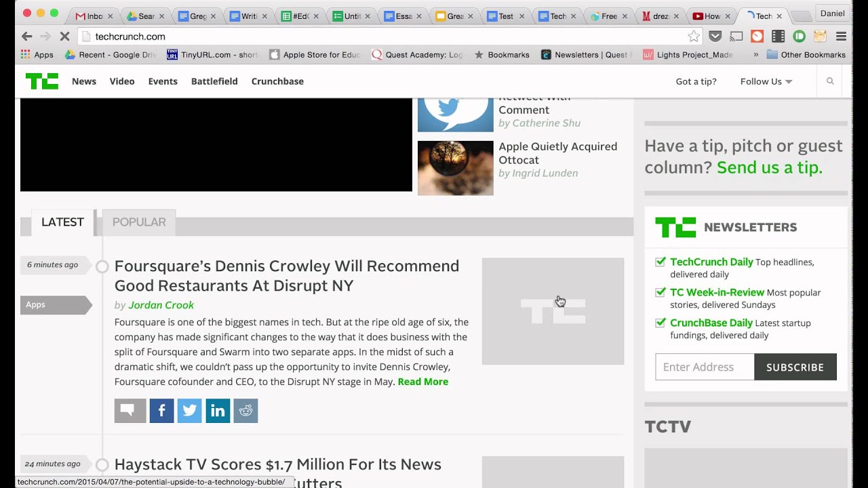Viewport: 868px width, 488px height.
Task: Open Quest Academy Login bookmark
Action: [x=417, y=55]
